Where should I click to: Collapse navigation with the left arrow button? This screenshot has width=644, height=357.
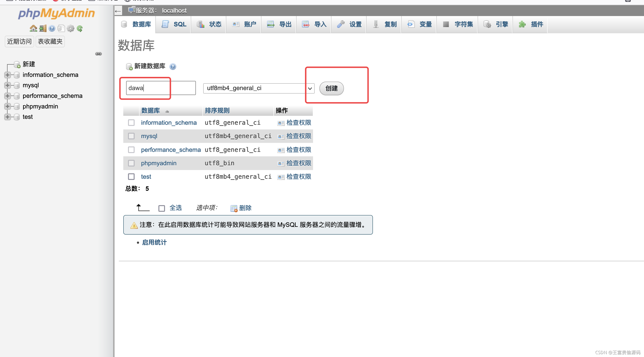pyautogui.click(x=118, y=11)
